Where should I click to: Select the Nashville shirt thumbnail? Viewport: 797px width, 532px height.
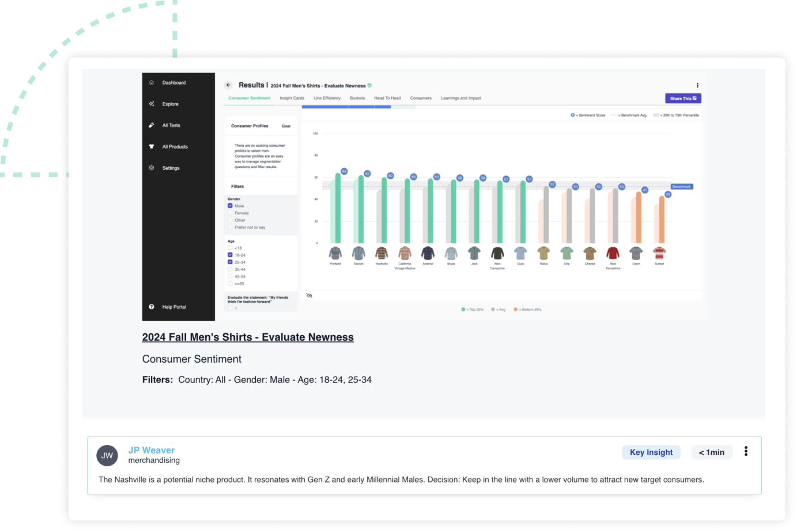[x=381, y=253]
